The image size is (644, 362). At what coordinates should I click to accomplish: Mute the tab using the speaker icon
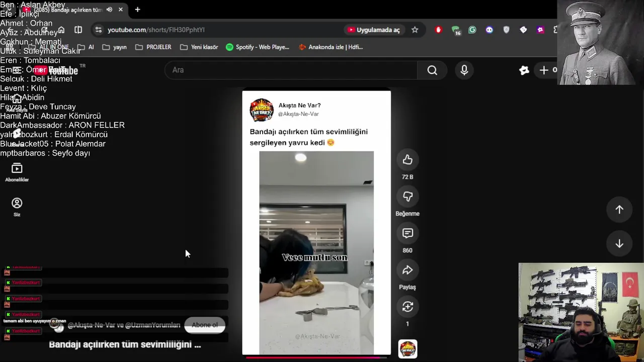point(109,10)
